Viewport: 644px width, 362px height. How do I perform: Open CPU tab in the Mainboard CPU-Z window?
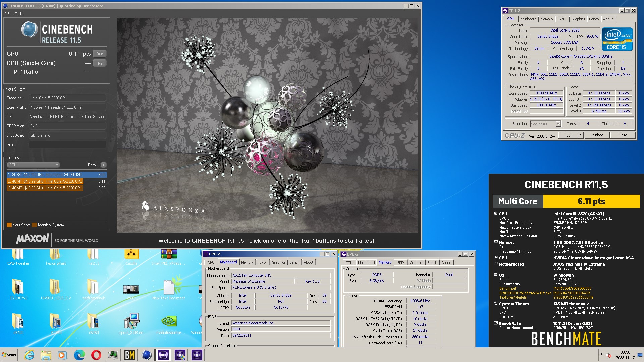211,262
